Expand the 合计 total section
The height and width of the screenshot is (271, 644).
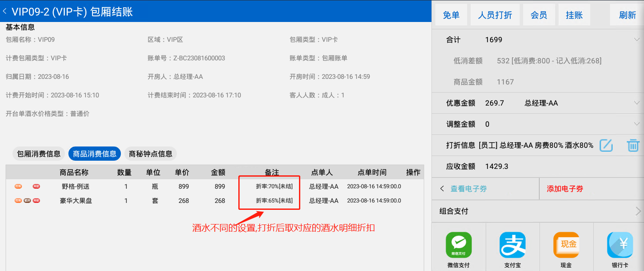pos(637,40)
